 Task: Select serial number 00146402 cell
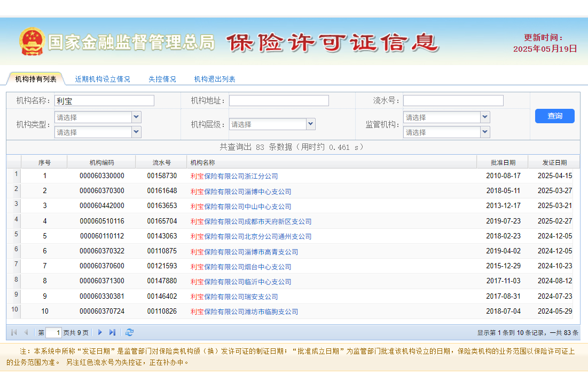pyautogui.click(x=162, y=297)
